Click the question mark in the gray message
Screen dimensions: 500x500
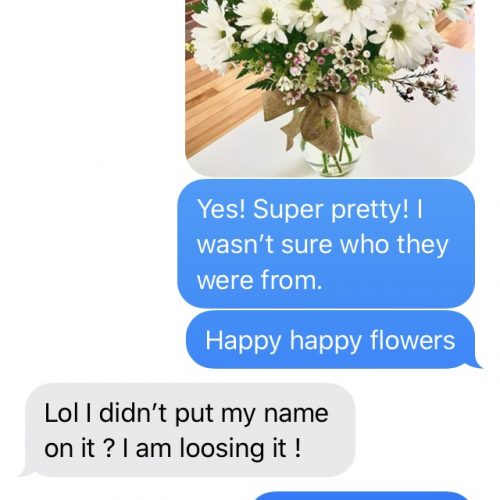107,448
